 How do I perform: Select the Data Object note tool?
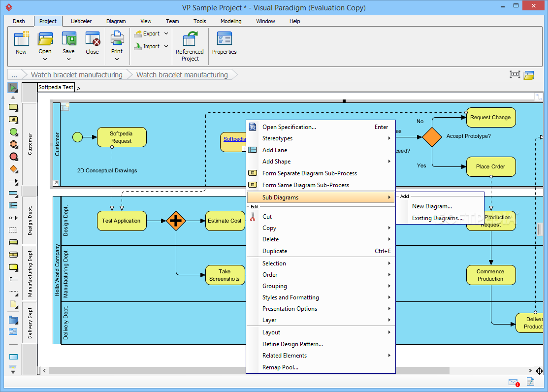13,304
